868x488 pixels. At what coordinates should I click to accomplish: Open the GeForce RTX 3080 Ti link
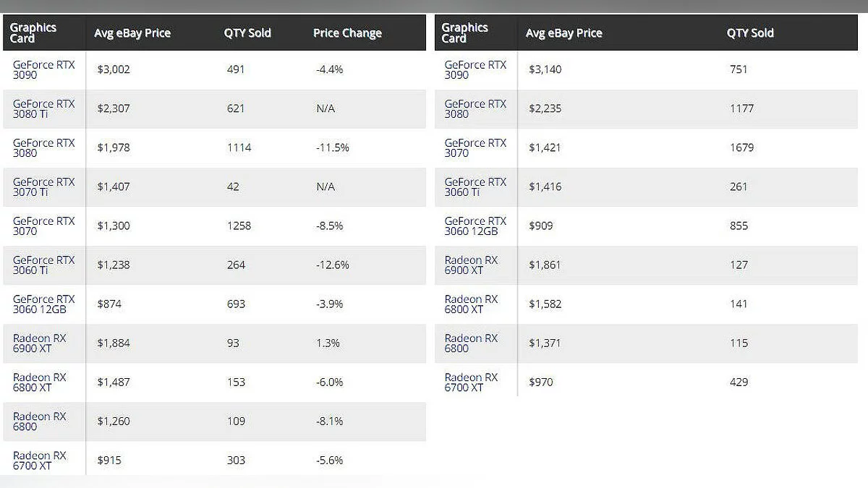coord(43,109)
